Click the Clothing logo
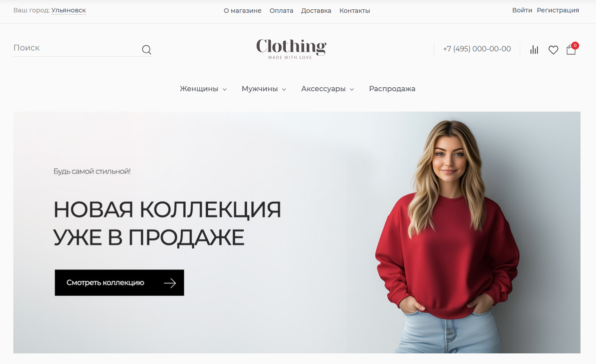 click(x=291, y=49)
